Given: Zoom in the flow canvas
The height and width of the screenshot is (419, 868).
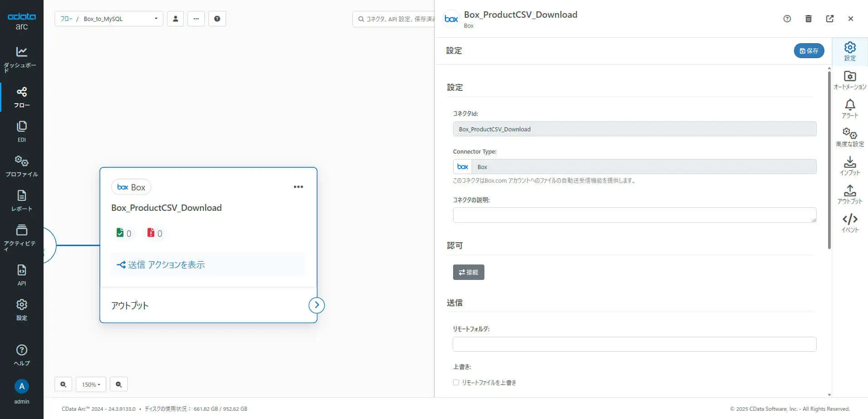Looking at the screenshot, I should coord(63,384).
